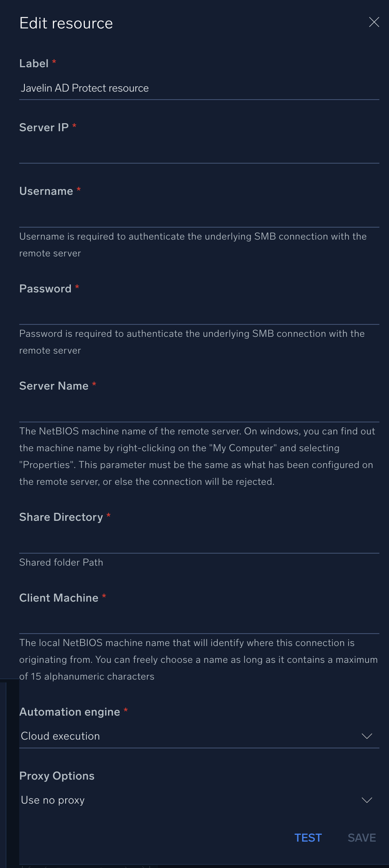Click the Share Directory input field
This screenshot has width=389, height=868.
click(x=199, y=542)
